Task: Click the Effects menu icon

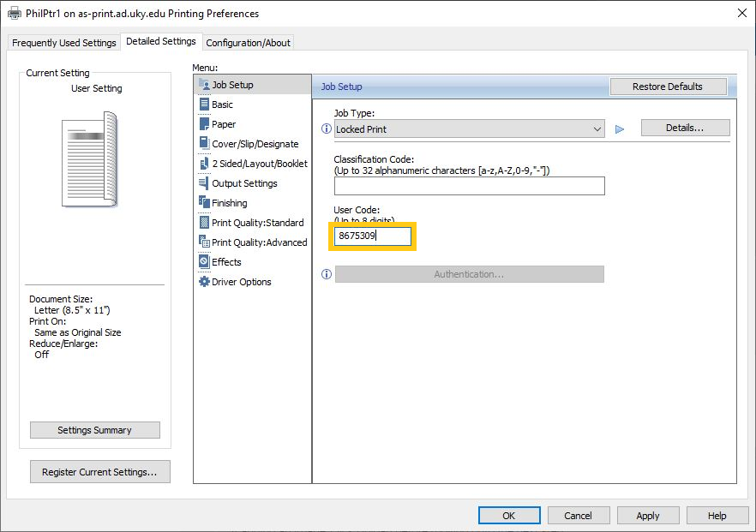Action: [x=204, y=261]
